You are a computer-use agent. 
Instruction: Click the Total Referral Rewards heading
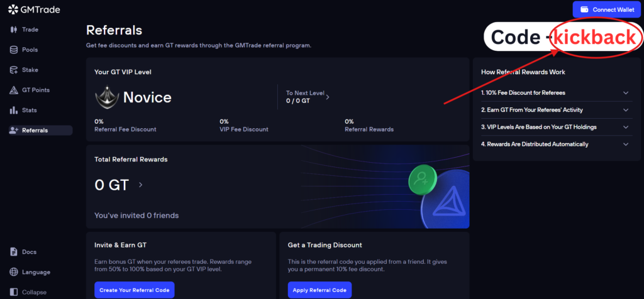(x=131, y=159)
